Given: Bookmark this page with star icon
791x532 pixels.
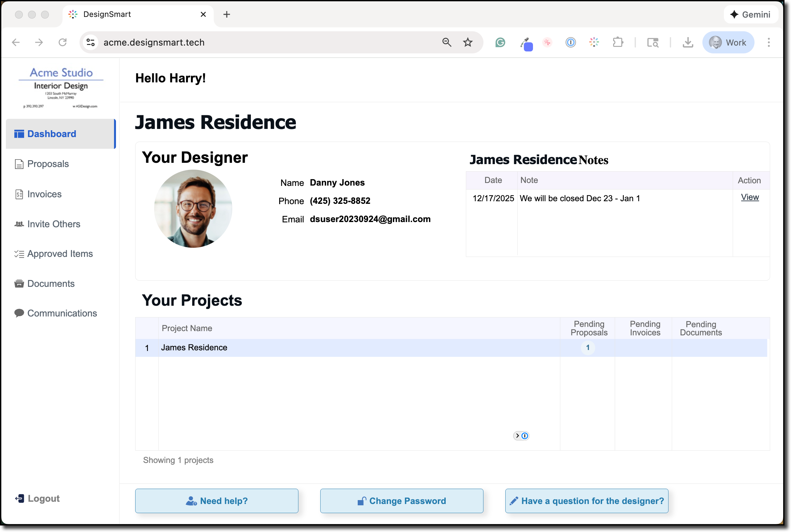Looking at the screenshot, I should pyautogui.click(x=467, y=42).
